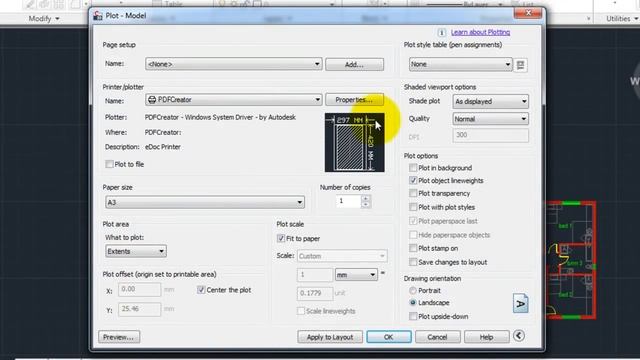Open the plot style table None dropdown
640x360 pixels.
(460, 64)
